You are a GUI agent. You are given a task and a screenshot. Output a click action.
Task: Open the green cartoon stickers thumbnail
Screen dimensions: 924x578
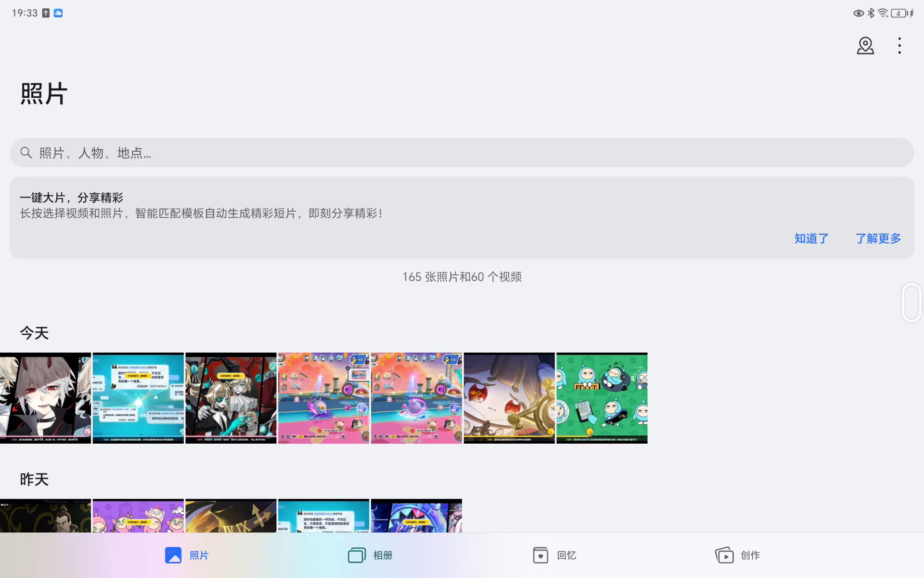coord(602,398)
